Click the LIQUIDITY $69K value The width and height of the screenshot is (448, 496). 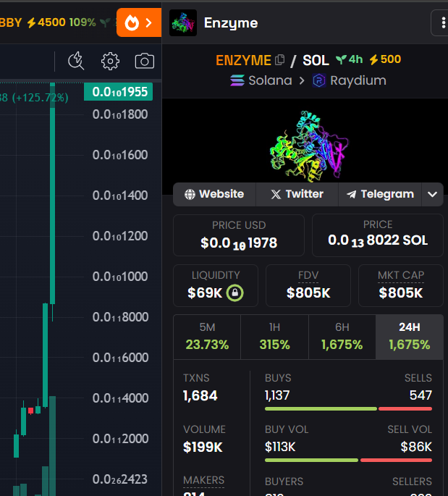click(205, 293)
